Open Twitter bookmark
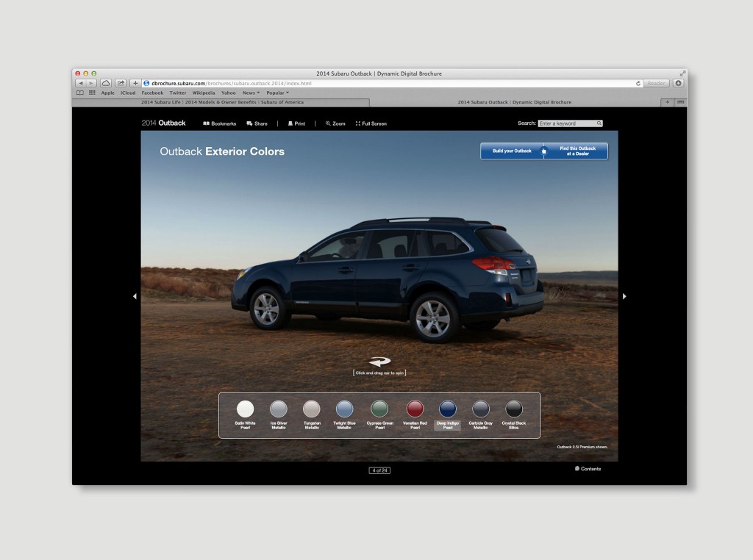The width and height of the screenshot is (753, 560). tap(178, 93)
